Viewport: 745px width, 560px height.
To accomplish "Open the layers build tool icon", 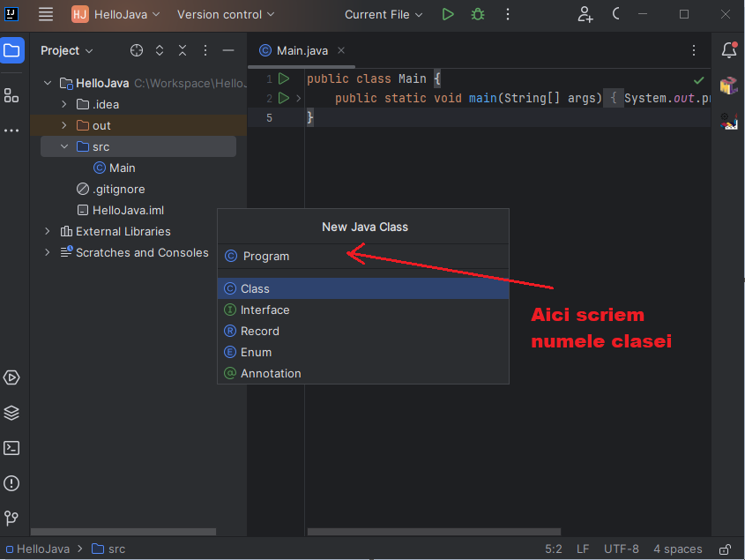I will [x=11, y=413].
